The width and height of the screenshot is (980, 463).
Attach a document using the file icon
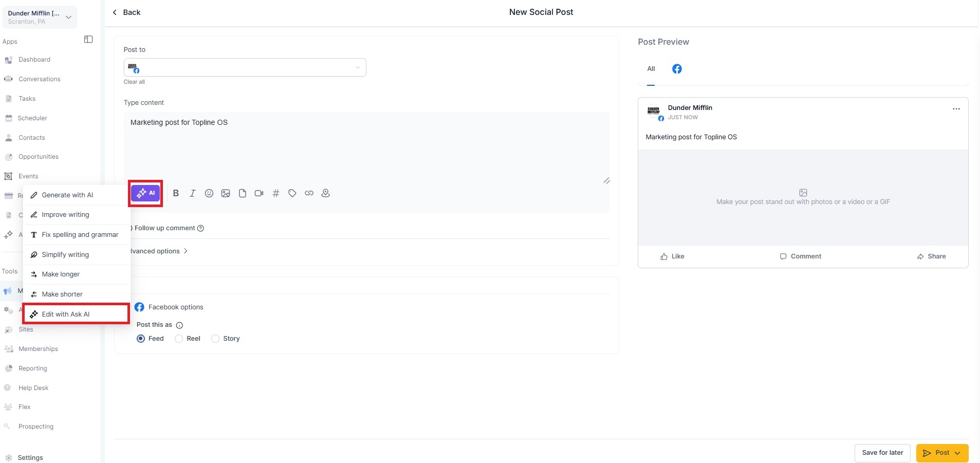[243, 193]
